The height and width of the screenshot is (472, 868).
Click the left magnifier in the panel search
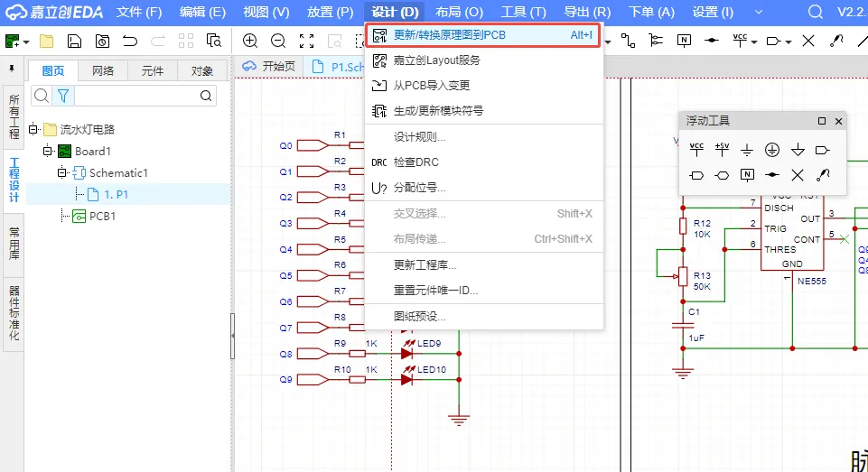[41, 97]
